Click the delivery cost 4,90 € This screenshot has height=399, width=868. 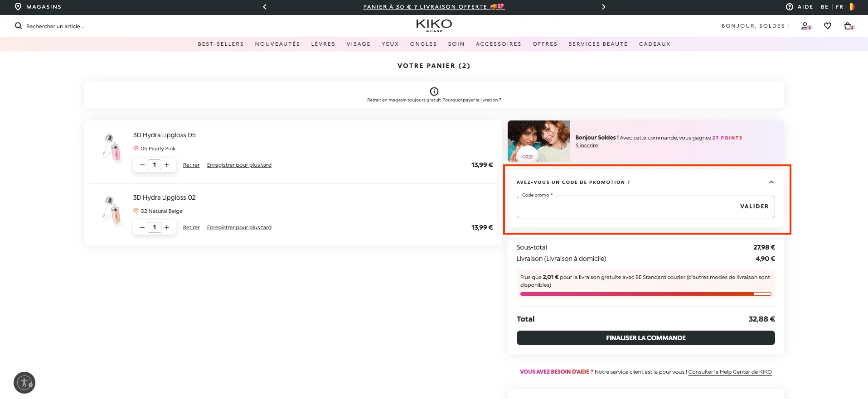pyautogui.click(x=766, y=259)
